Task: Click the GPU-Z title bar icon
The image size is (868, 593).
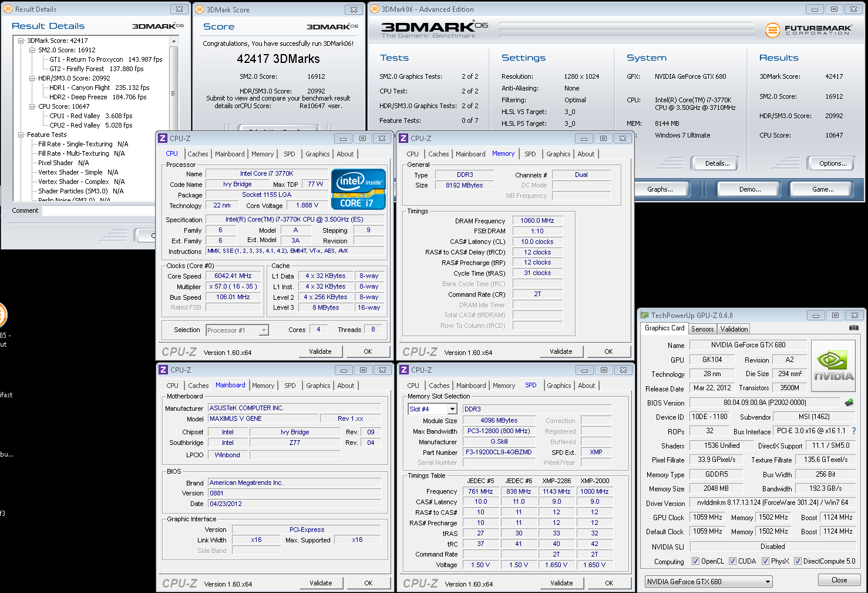Action: coord(644,316)
